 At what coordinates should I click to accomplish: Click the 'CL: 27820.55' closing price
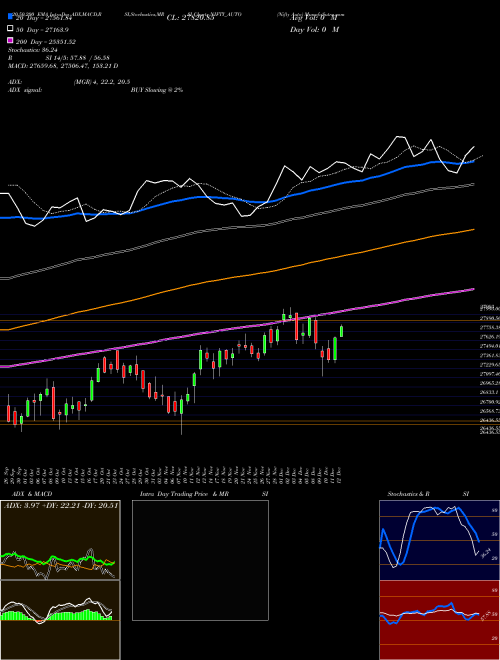click(191, 18)
